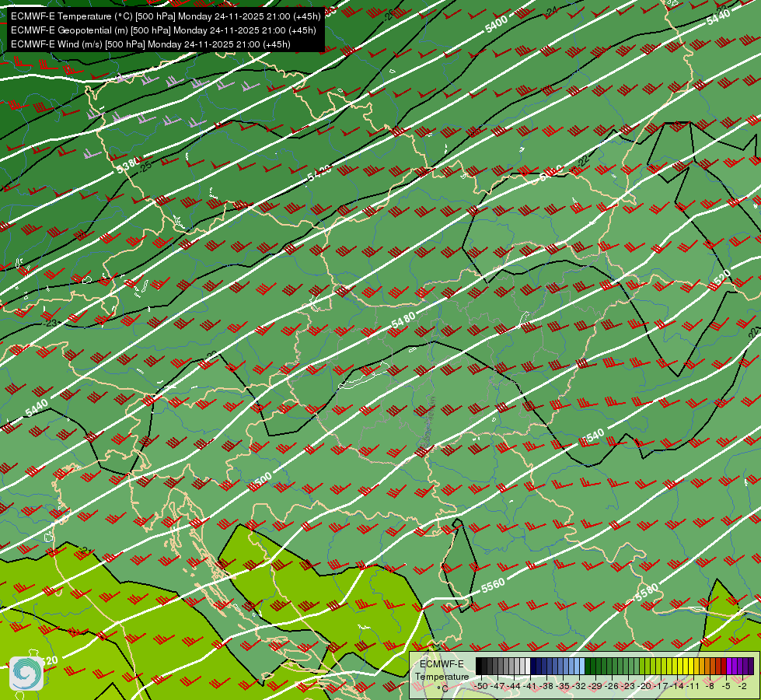
Task: Click the -47 tick value in legend
Action: 497,686
